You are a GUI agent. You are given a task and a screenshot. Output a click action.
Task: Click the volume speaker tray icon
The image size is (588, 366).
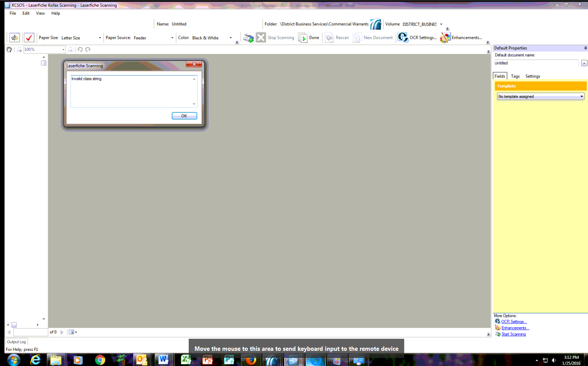pyautogui.click(x=554, y=360)
